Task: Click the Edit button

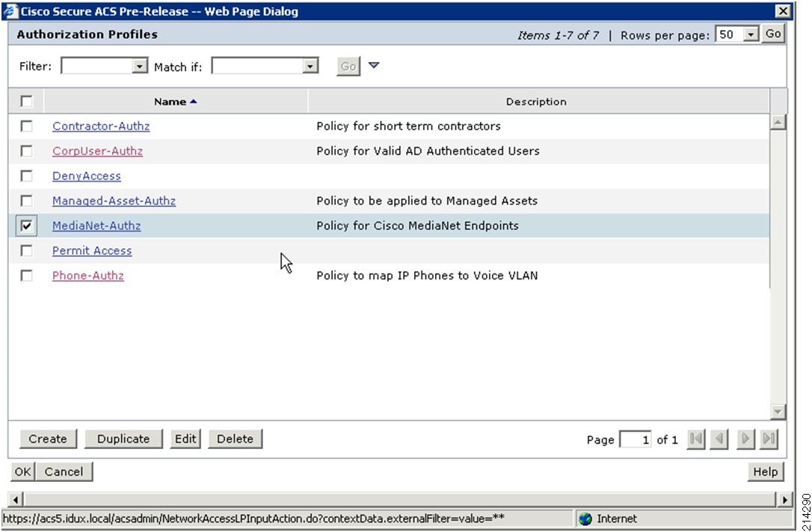Action: tap(185, 439)
